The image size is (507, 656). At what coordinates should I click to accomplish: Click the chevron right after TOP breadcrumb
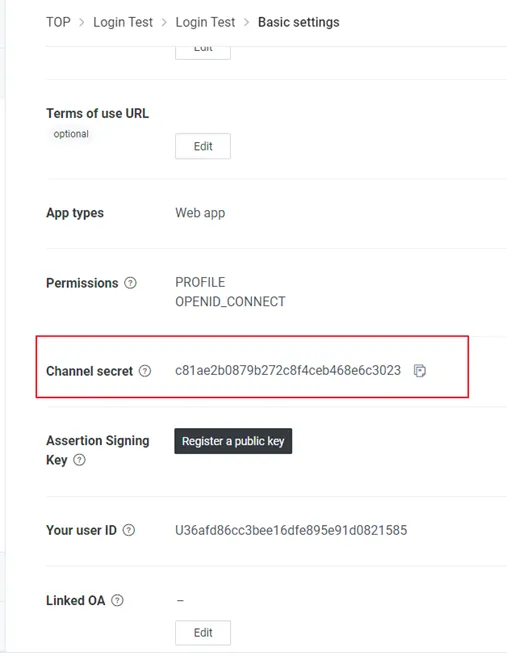click(82, 22)
